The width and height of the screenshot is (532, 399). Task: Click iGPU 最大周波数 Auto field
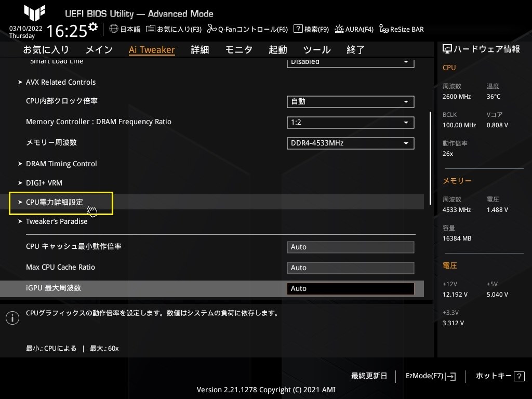coord(351,288)
